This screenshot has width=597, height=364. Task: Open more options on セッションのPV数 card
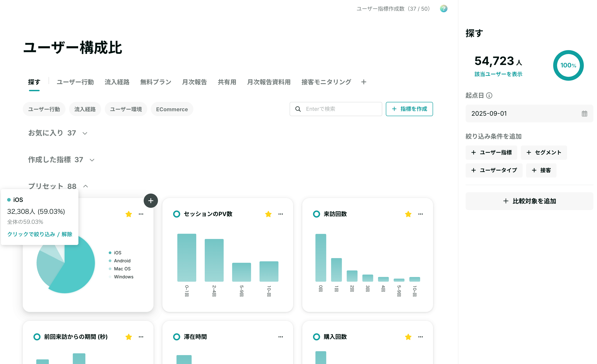pos(281,214)
